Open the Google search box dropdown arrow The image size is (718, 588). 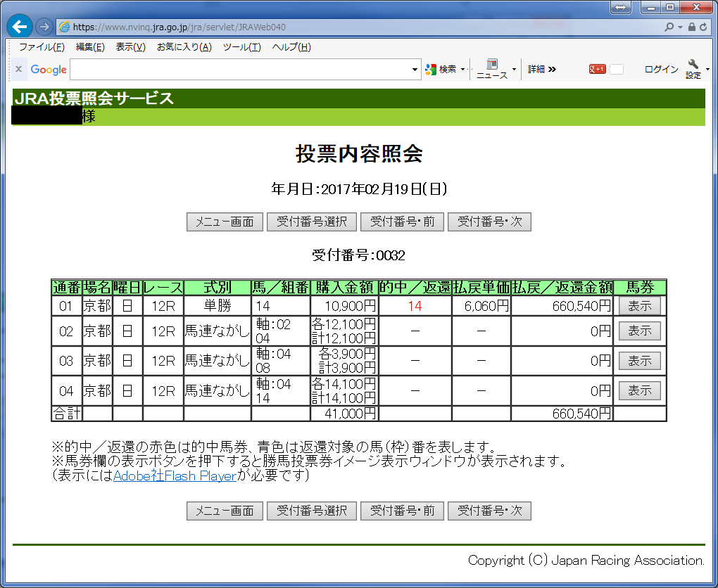(415, 70)
